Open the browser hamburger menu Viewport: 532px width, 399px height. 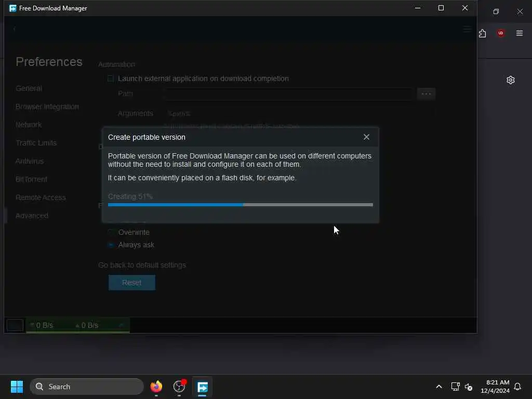pos(520,33)
